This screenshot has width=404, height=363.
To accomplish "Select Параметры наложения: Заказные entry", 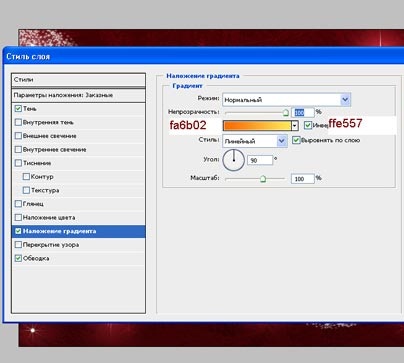I will [79, 95].
